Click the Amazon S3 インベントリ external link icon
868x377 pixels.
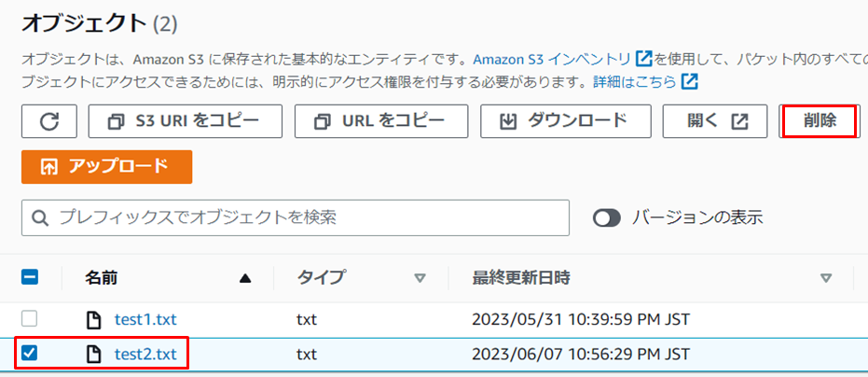(644, 59)
